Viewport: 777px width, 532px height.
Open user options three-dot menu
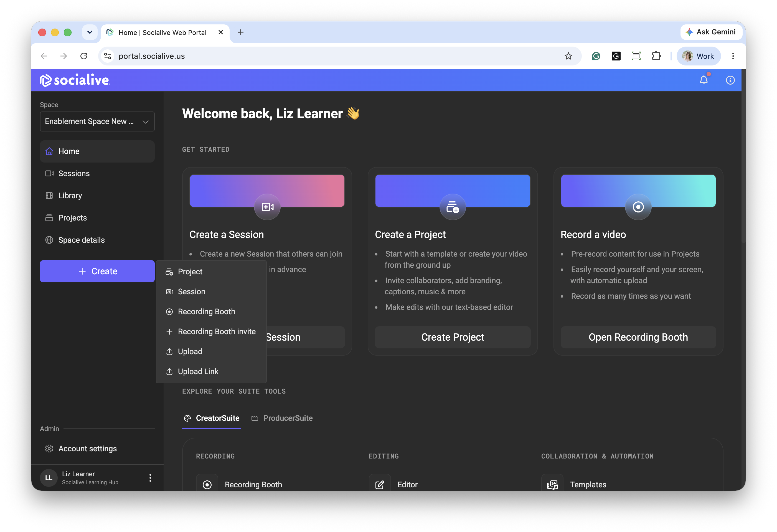click(150, 478)
